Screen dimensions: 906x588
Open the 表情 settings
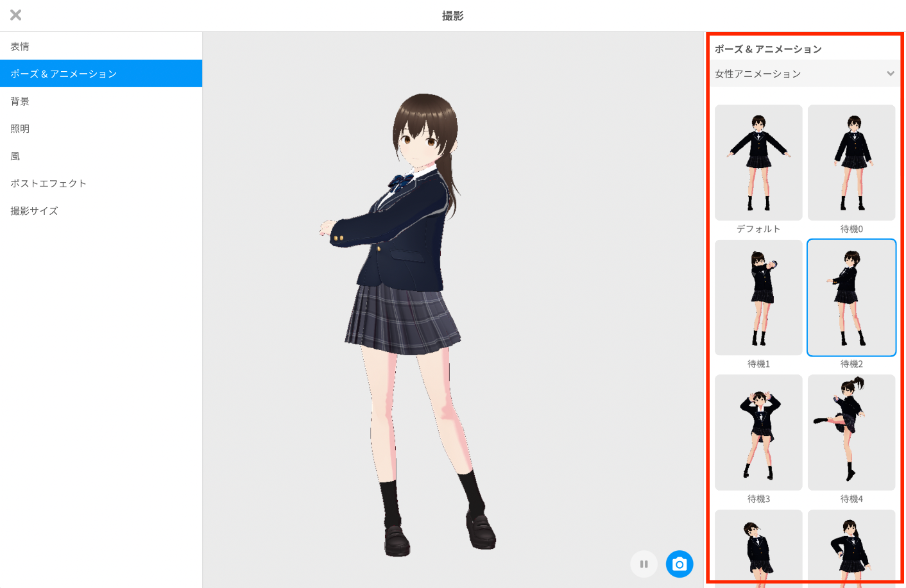point(101,46)
